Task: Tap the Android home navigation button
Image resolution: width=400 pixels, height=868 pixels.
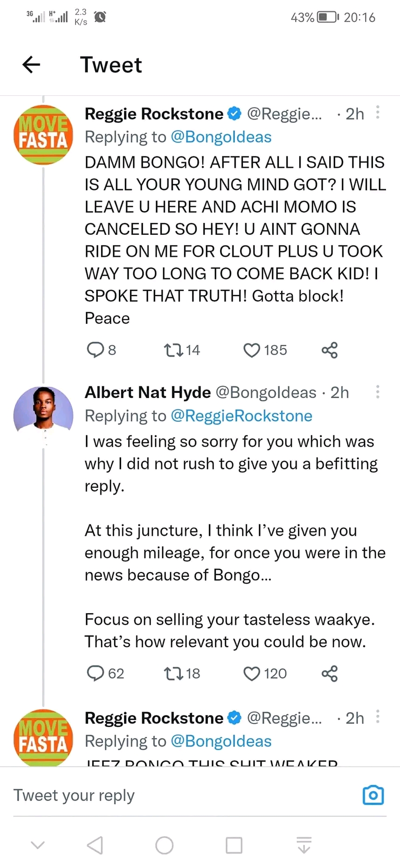Action: (x=164, y=845)
